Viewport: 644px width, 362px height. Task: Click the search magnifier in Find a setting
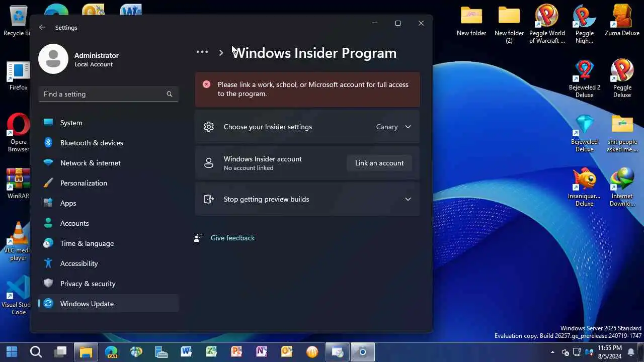(x=170, y=94)
